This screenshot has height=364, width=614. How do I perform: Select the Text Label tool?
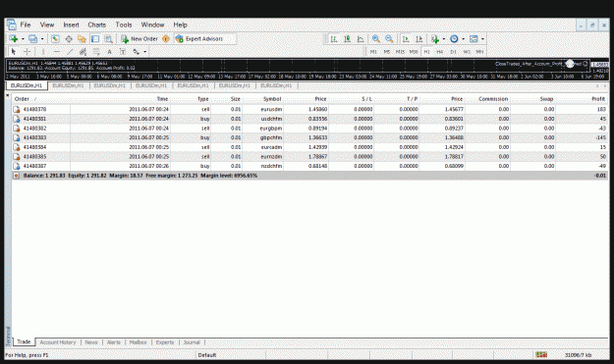coord(123,52)
